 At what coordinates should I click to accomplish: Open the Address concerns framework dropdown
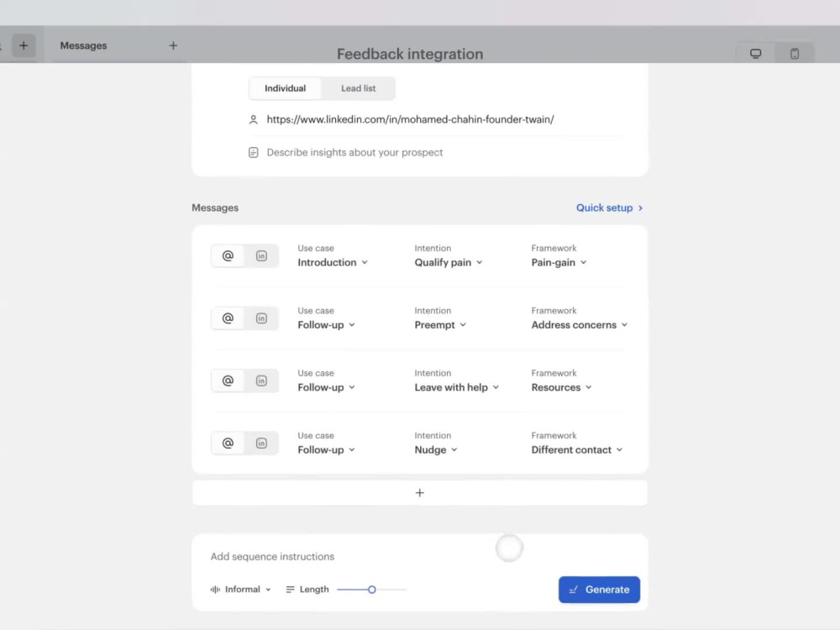579,325
